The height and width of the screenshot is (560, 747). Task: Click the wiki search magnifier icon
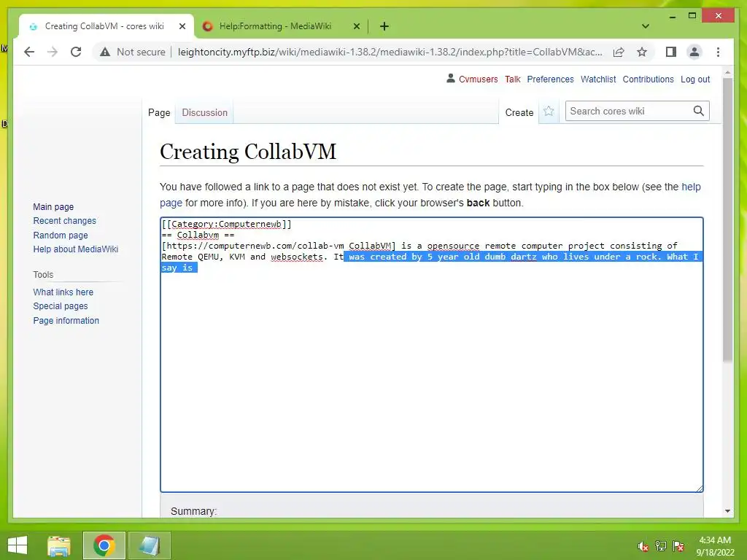click(x=698, y=111)
